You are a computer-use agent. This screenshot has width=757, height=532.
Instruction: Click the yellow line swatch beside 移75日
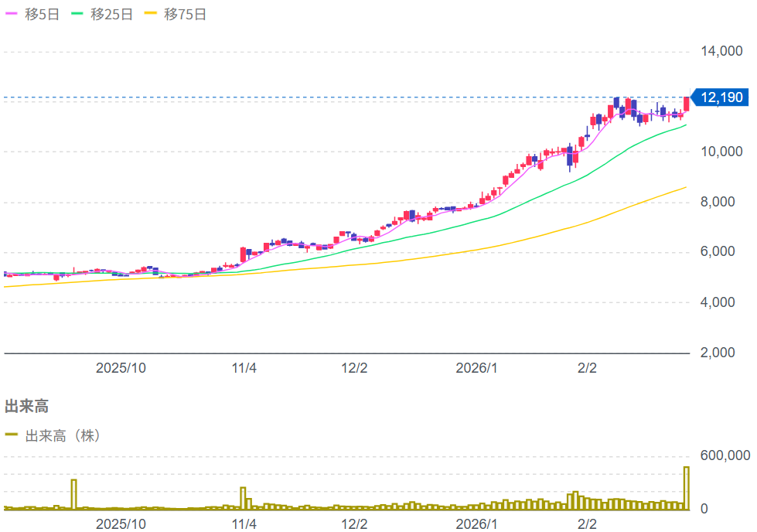pyautogui.click(x=152, y=14)
